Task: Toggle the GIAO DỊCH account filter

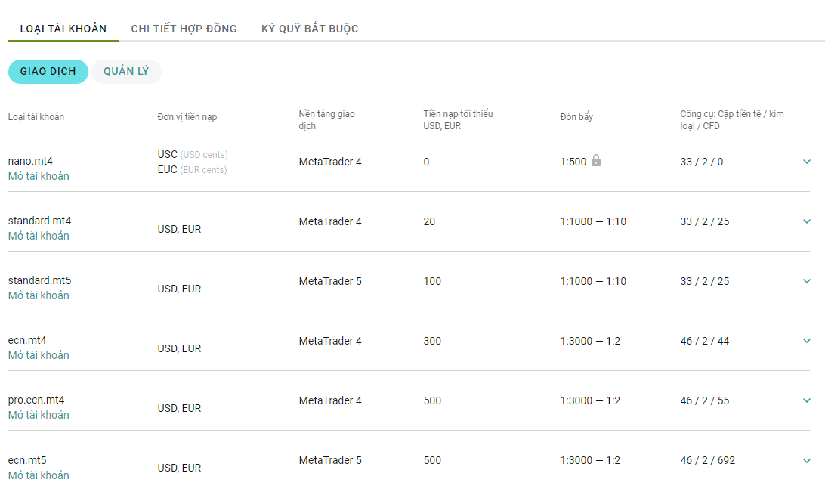Action: pyautogui.click(x=48, y=72)
